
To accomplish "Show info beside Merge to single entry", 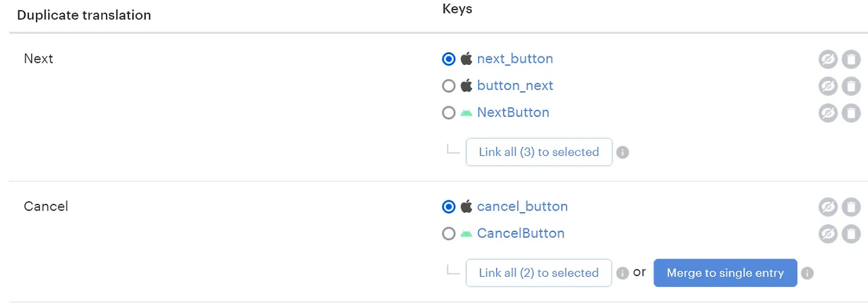I will point(807,274).
